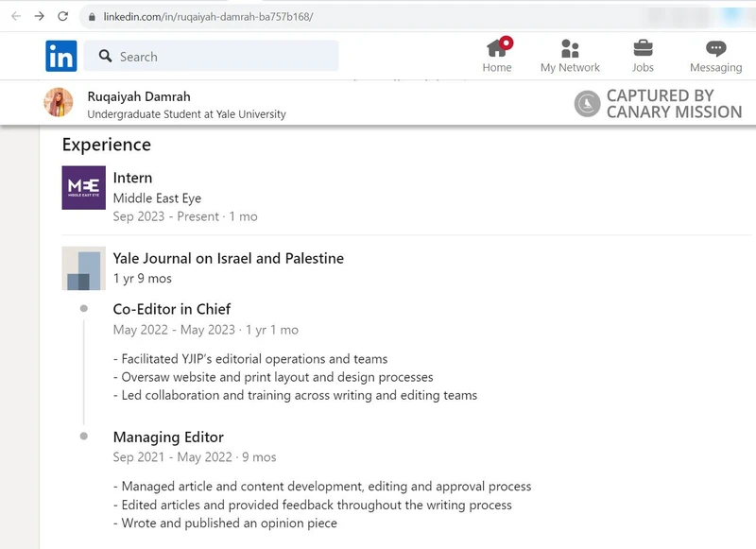The width and height of the screenshot is (756, 549).
Task: Go to Home tab label
Action: point(497,67)
